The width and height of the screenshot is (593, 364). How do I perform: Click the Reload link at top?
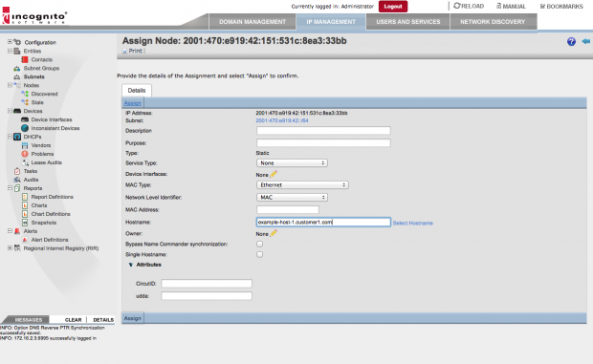point(469,6)
